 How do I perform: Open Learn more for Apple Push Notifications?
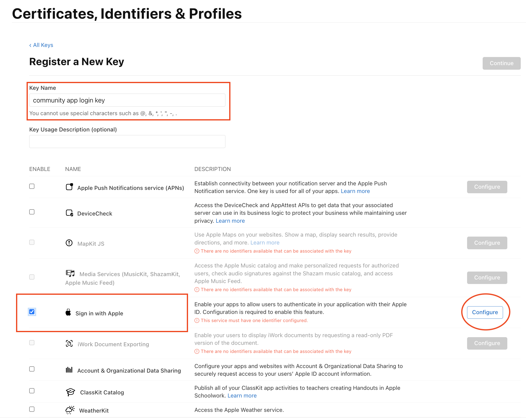(x=355, y=191)
